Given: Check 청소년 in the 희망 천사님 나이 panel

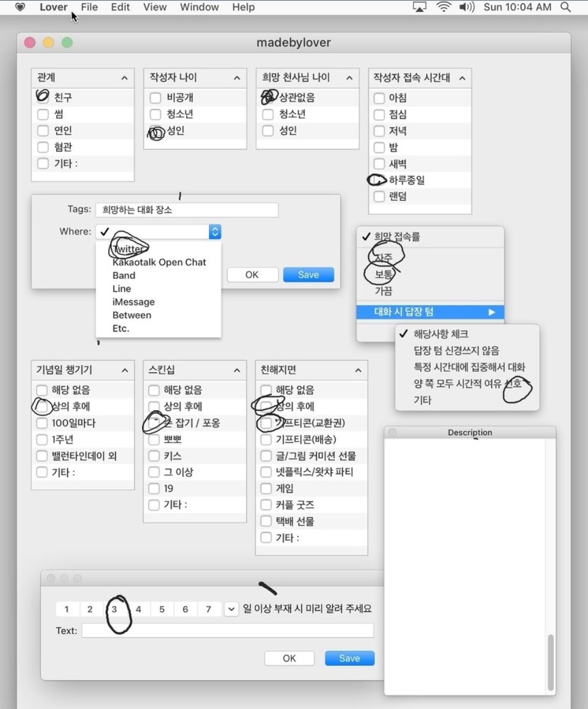Looking at the screenshot, I should click(268, 114).
